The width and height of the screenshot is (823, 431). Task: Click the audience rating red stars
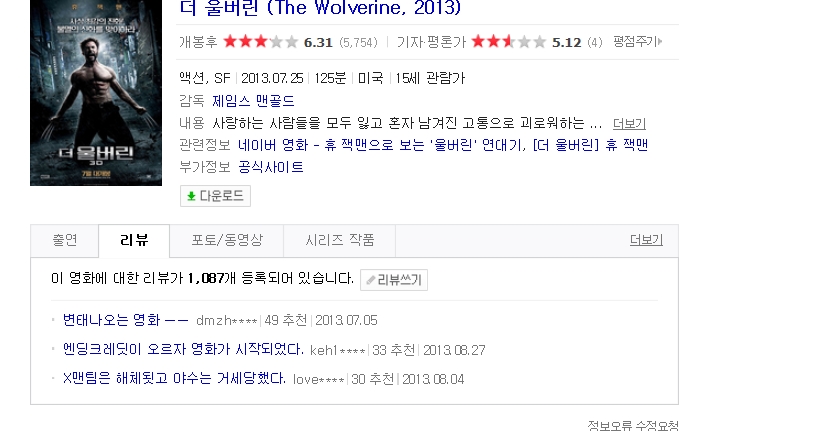[x=260, y=42]
